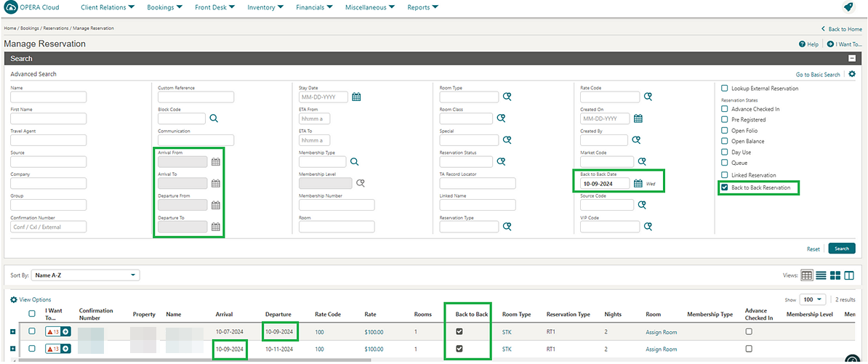Image resolution: width=868 pixels, height=364 pixels.
Task: Look up Created By user
Action: tap(636, 140)
